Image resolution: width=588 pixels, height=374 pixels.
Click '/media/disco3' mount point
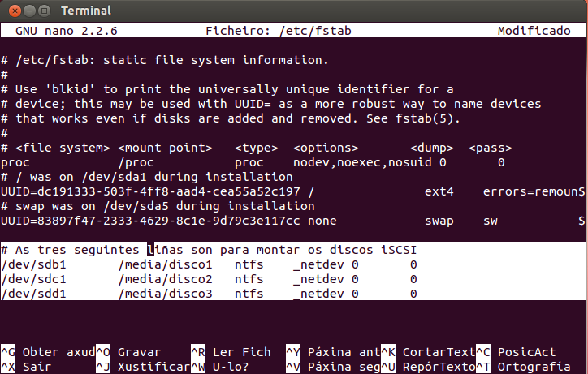[166, 294]
